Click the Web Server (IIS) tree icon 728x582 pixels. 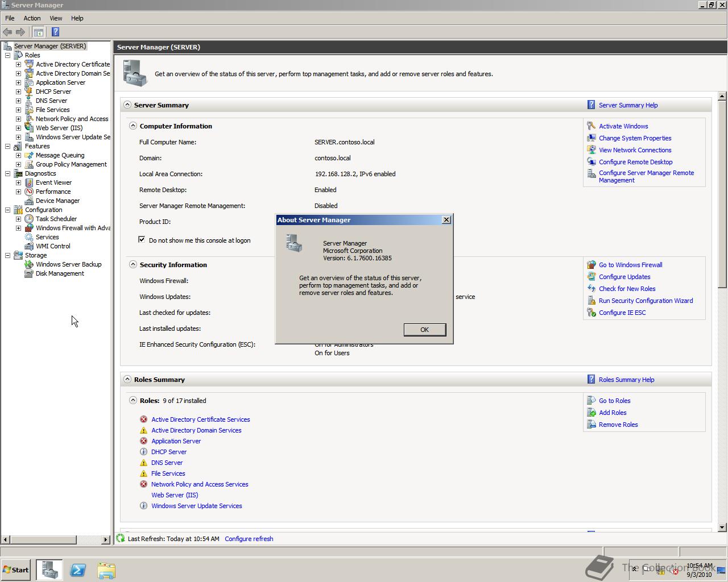tap(29, 128)
